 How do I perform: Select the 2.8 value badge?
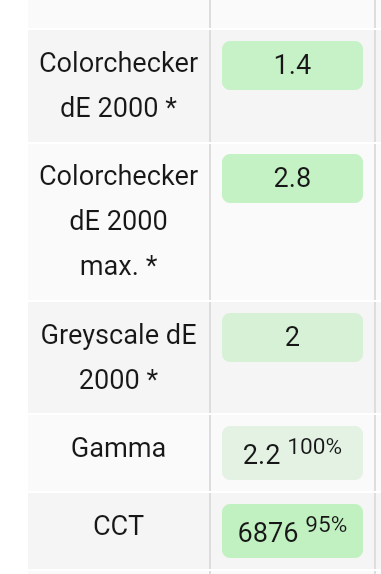tap(292, 178)
